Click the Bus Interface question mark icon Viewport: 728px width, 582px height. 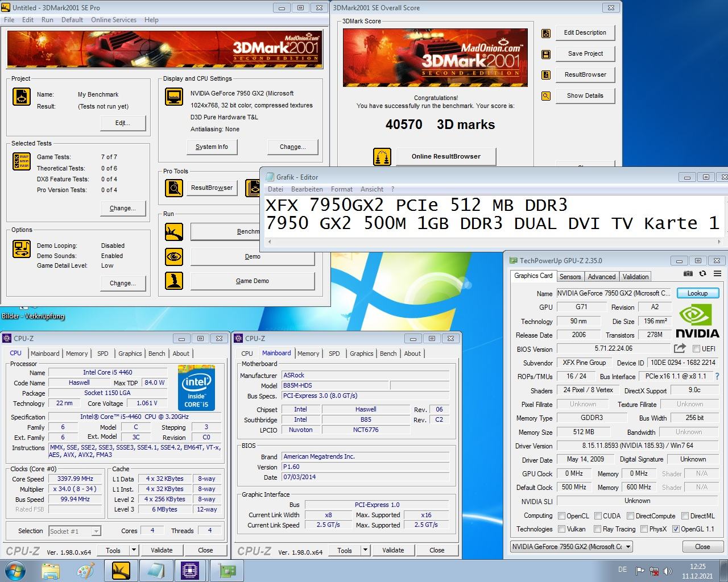pos(717,376)
